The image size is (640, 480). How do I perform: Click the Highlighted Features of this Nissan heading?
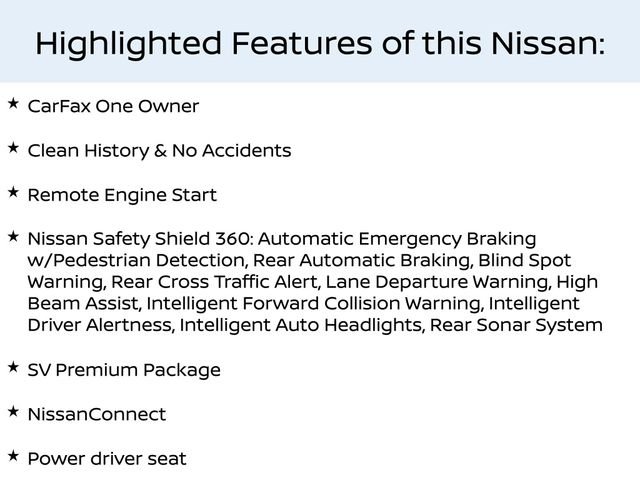pyautogui.click(x=320, y=43)
